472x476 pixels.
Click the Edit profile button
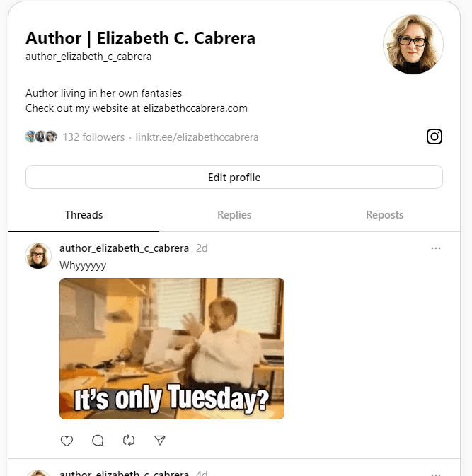[234, 177]
